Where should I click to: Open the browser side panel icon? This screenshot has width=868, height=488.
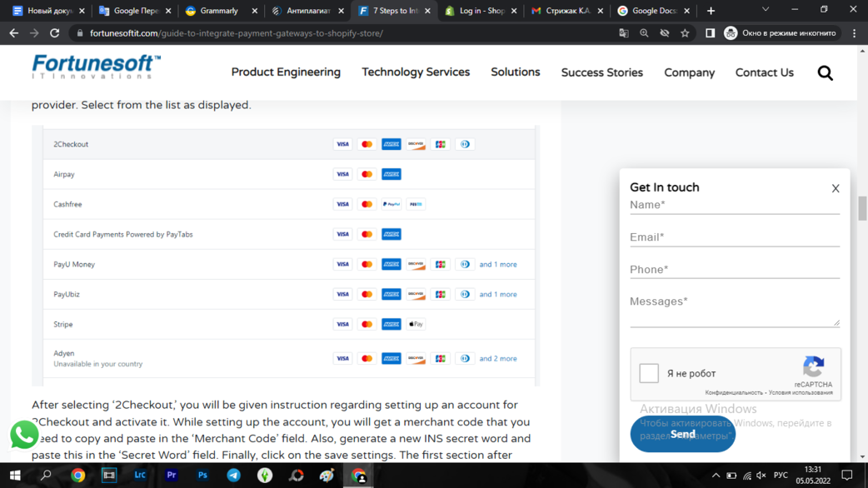(x=710, y=33)
